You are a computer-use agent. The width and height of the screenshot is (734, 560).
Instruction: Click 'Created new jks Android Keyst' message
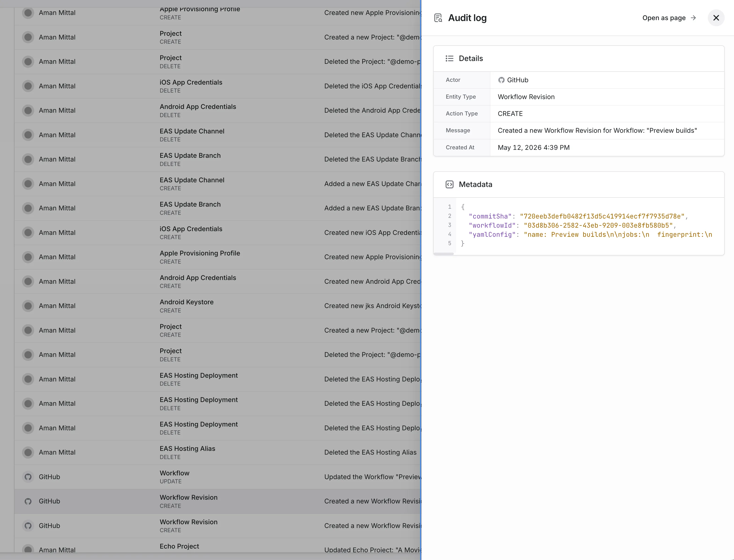pyautogui.click(x=373, y=306)
